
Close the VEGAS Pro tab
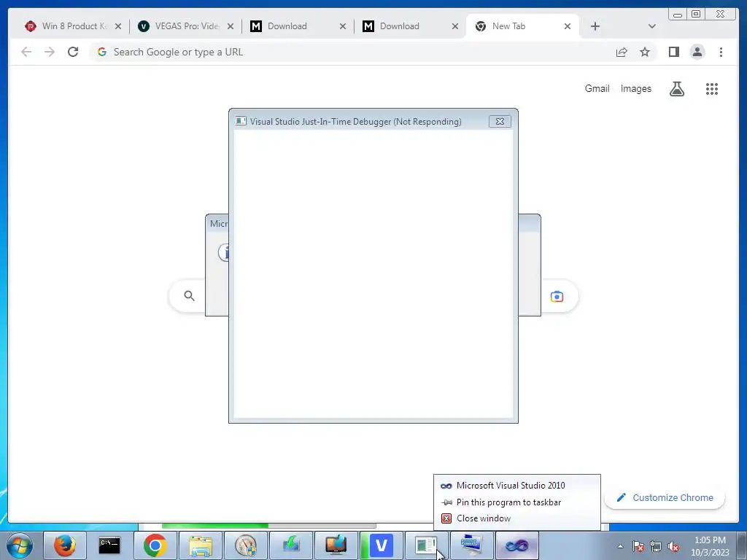click(231, 26)
